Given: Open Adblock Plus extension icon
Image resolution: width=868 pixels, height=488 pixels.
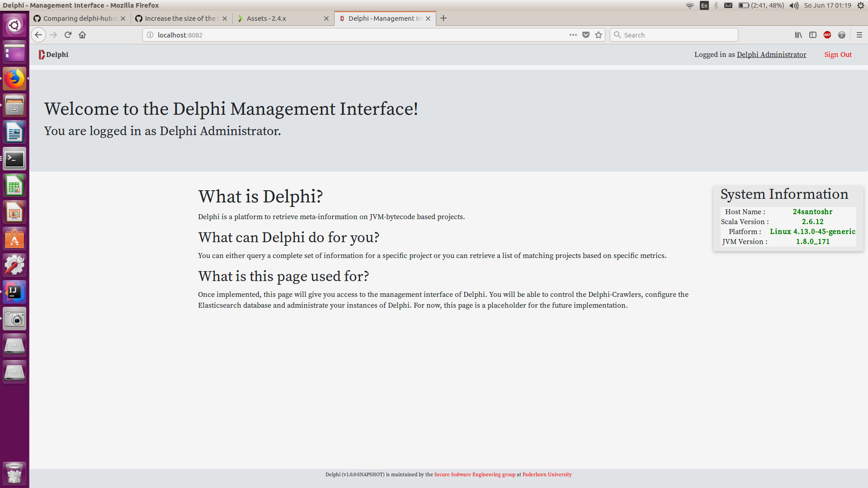Looking at the screenshot, I should (x=827, y=35).
